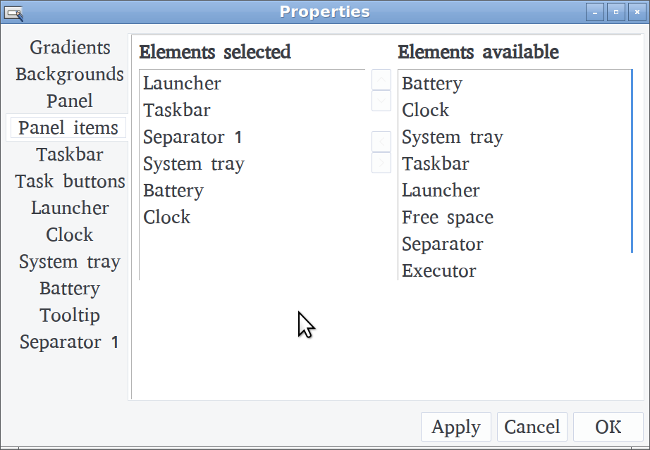Minimize the Properties window
The width and height of the screenshot is (650, 450).
tap(597, 12)
